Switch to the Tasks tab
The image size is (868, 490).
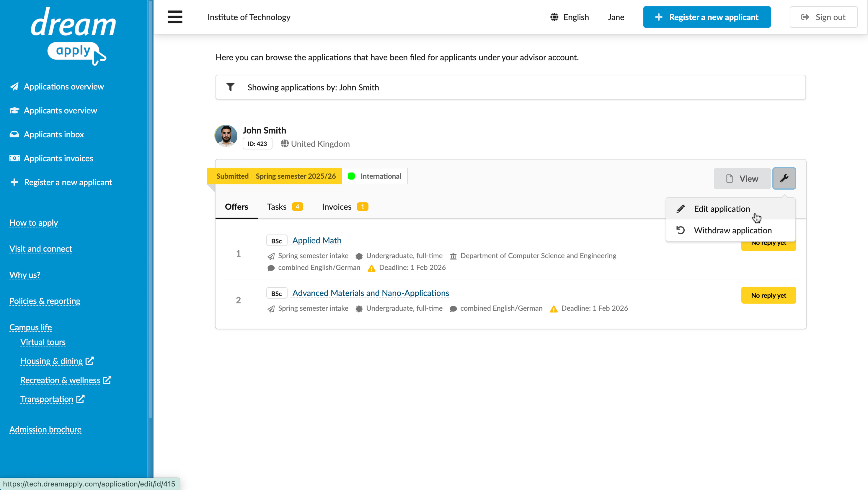(285, 206)
